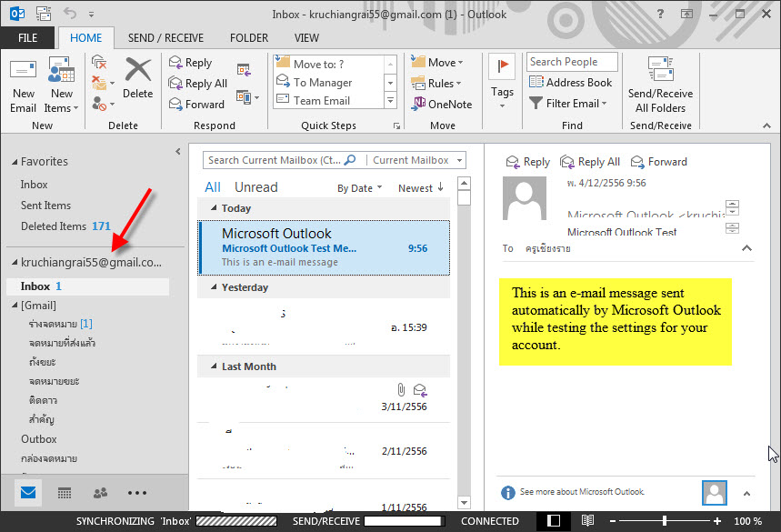Screen dimensions: 781x532
Task: Switch to Normal view in status bar
Action: pyautogui.click(x=554, y=520)
